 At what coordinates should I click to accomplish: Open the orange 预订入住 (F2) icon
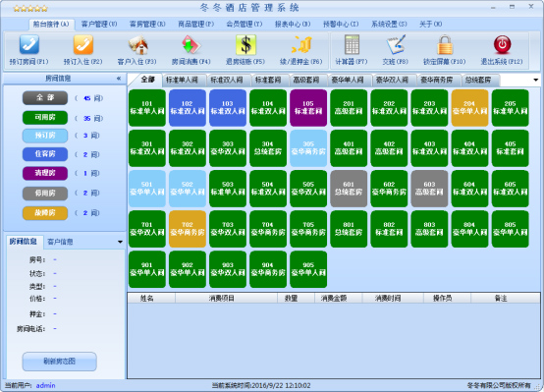tap(82, 45)
